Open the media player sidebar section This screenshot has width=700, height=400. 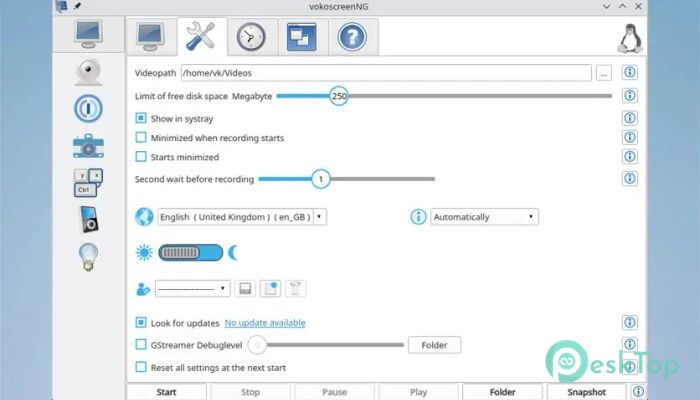[88, 108]
